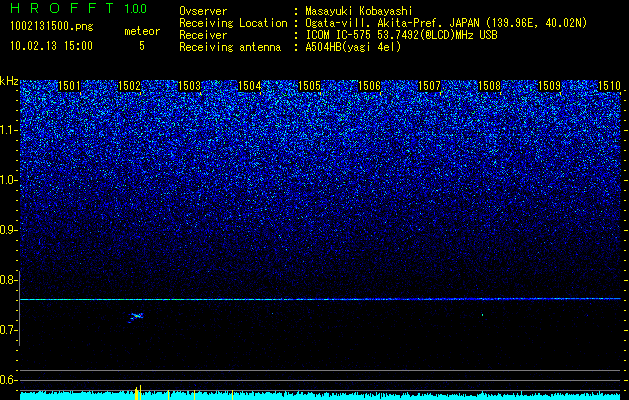Image resolution: width=629 pixels, height=400 pixels.
Task: Click the A504HB(yagi 4el) antenna text
Action: (x=353, y=47)
